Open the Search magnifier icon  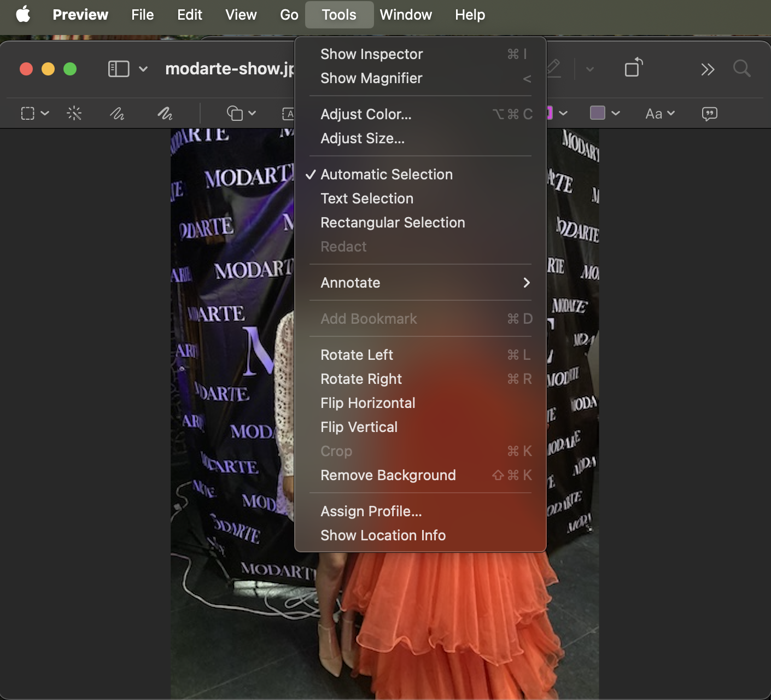[x=741, y=69]
